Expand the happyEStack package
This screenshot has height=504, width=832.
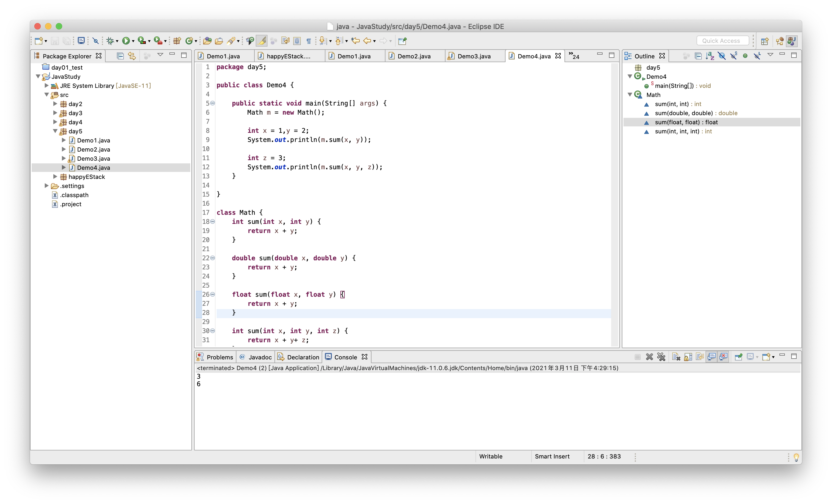click(x=55, y=177)
